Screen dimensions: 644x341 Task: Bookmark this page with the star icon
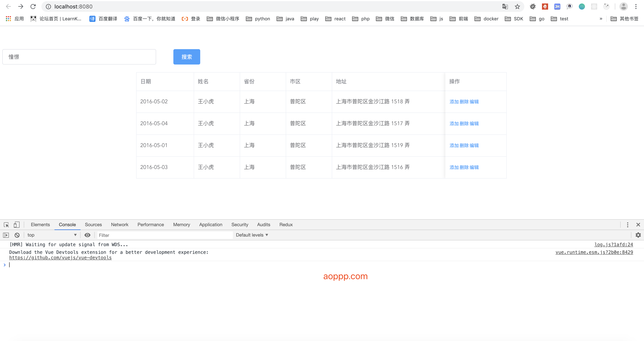(x=517, y=7)
